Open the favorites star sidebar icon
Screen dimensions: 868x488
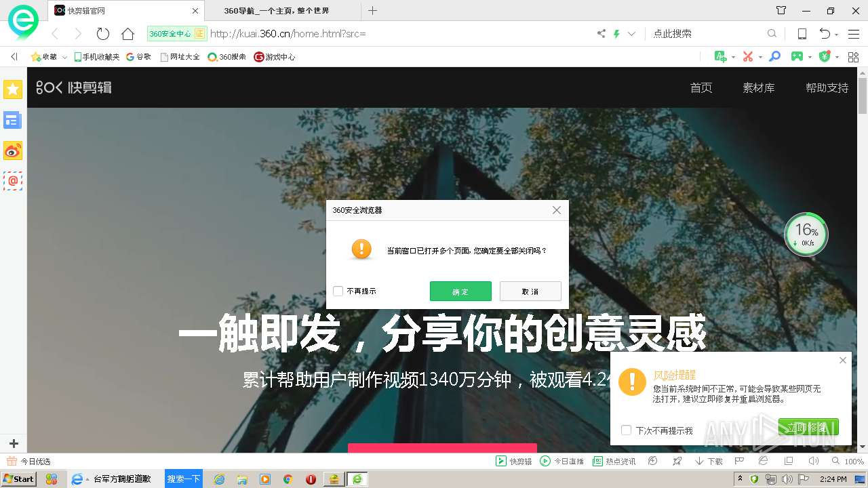click(x=13, y=89)
